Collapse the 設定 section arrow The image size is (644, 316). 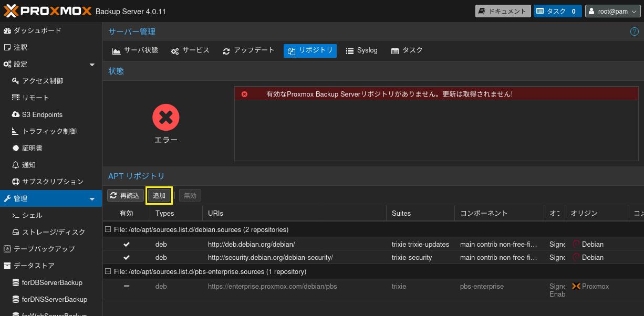coord(92,65)
